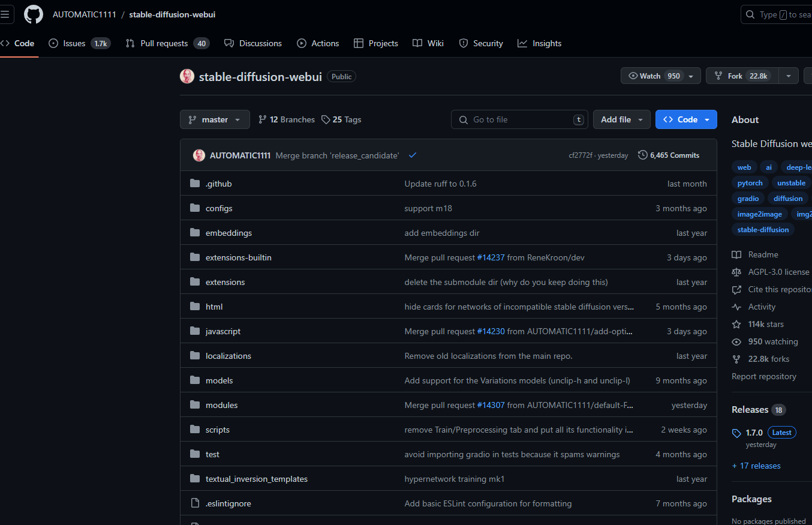Click the top search input field
Image resolution: width=812 pixels, height=525 pixels.
777,14
